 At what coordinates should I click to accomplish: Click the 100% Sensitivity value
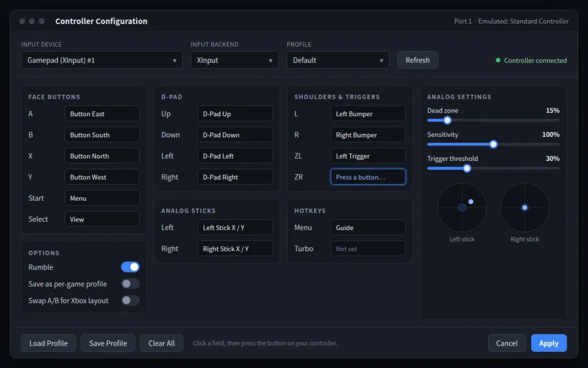(551, 135)
